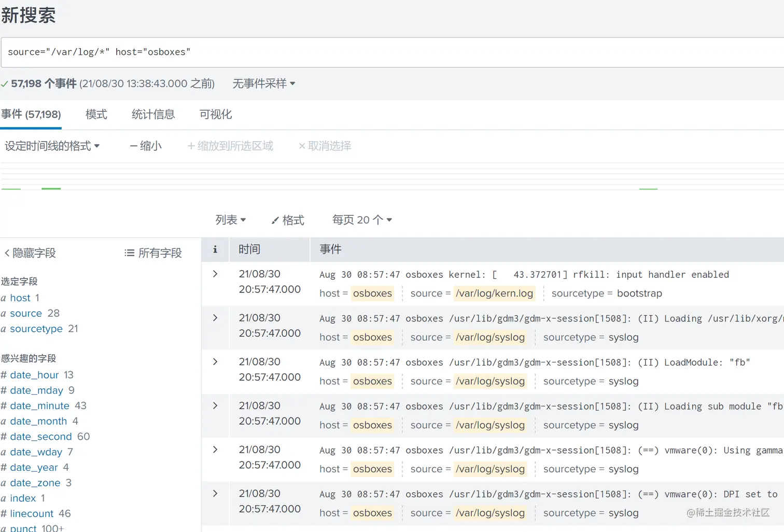This screenshot has width=784, height=532.
Task: Select the host field in sidebar
Action: click(20, 298)
